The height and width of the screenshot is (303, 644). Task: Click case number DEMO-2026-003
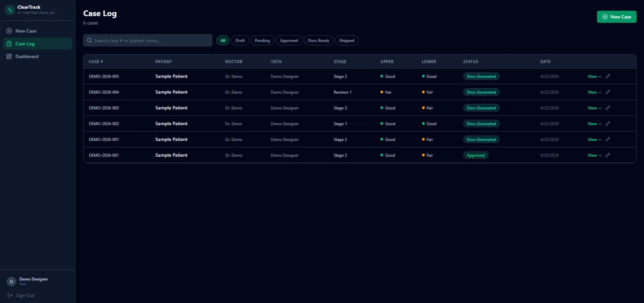(104, 108)
